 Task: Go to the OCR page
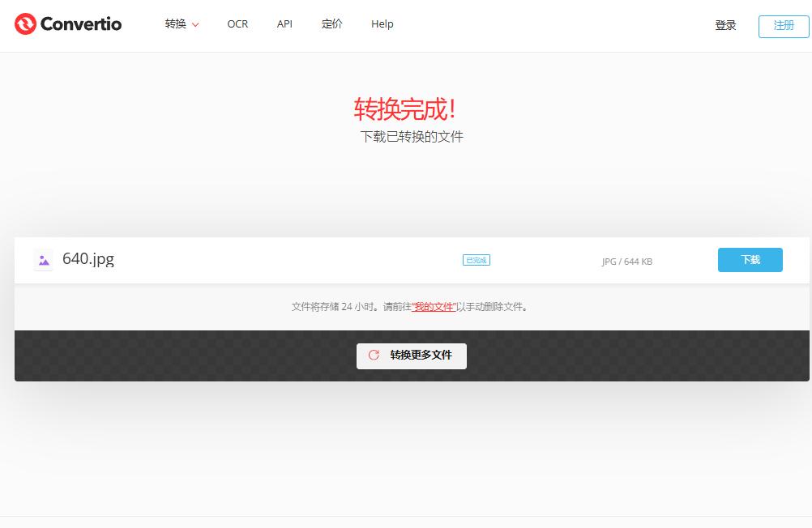click(237, 24)
